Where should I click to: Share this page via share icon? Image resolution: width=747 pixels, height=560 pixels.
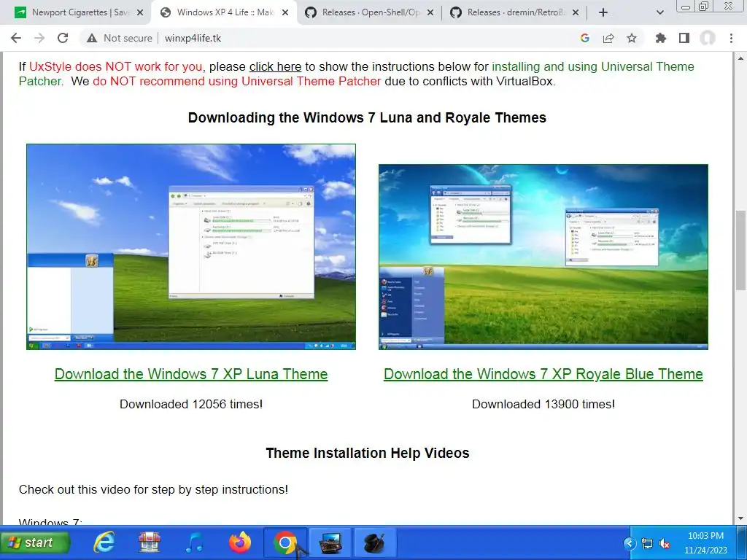[x=608, y=38]
